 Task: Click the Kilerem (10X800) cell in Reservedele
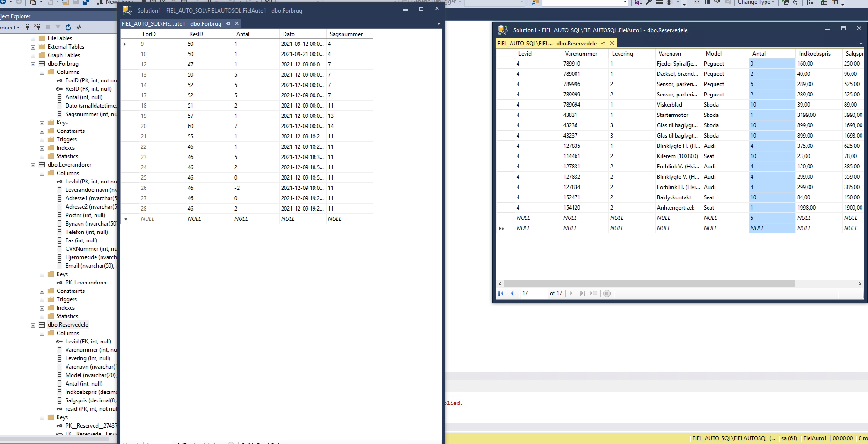(x=678, y=156)
